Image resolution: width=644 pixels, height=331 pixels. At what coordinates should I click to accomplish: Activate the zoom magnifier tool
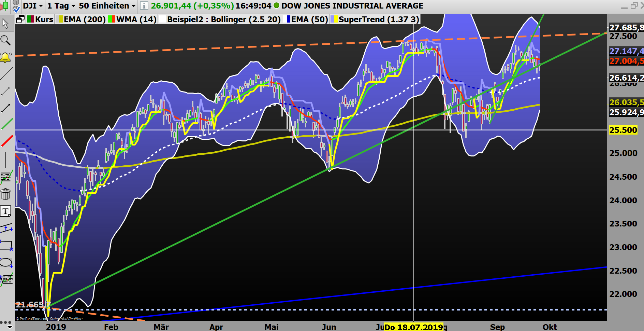click(x=5, y=40)
